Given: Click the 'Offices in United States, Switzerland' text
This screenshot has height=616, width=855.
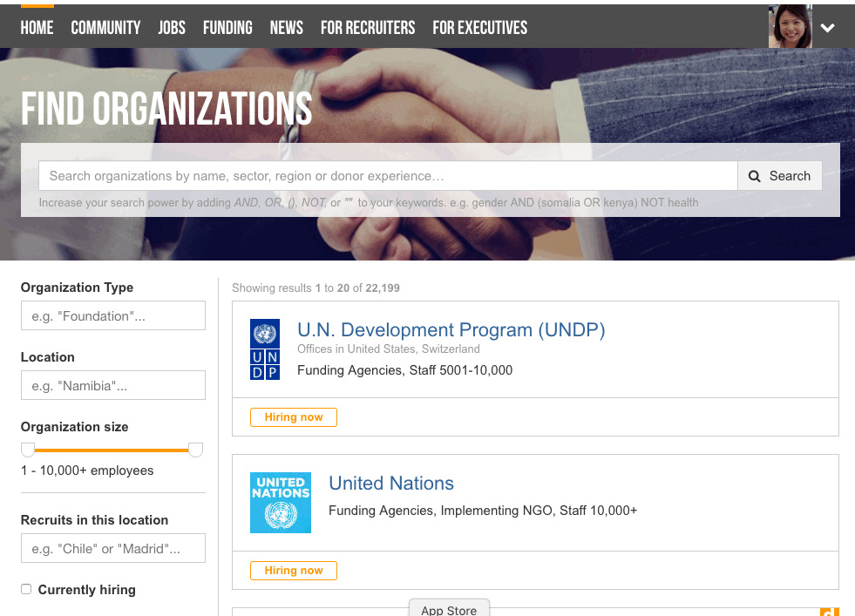Looking at the screenshot, I should tap(388, 349).
